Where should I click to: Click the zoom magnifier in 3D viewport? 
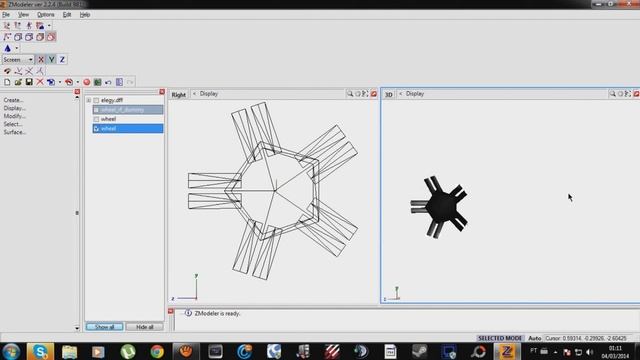[x=612, y=94]
